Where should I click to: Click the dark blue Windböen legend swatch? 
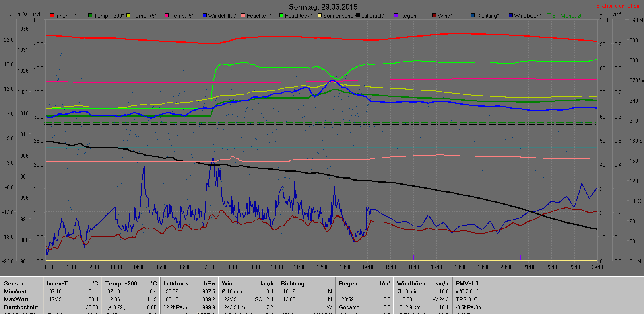pos(511,16)
